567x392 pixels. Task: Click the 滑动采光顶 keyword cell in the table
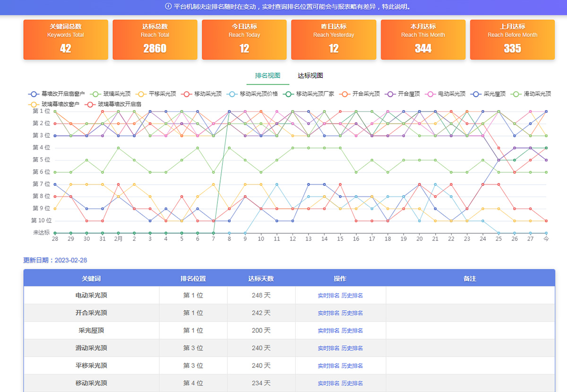pos(91,348)
